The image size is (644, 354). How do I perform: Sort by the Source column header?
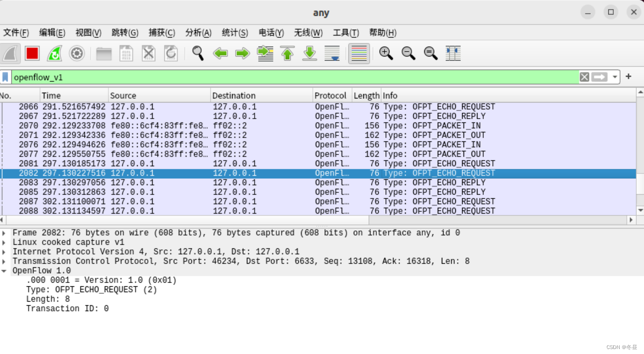pos(160,95)
